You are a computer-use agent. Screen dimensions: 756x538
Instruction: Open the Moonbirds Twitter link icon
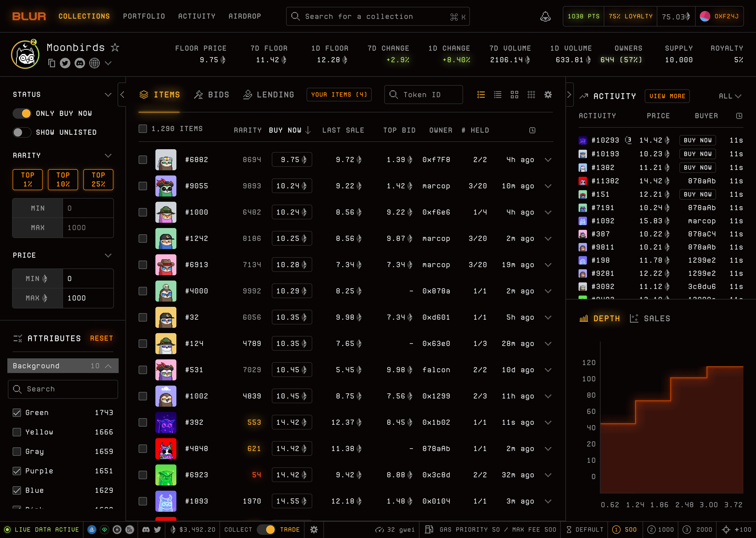(65, 63)
